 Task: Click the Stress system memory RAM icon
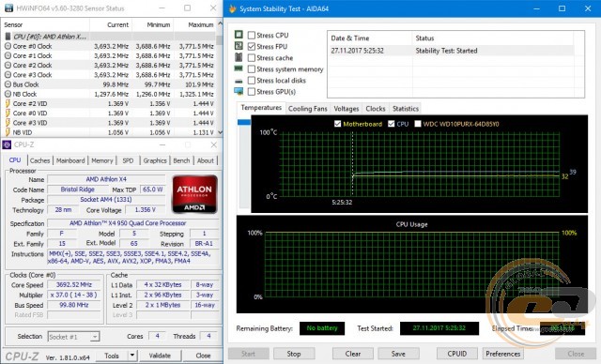click(239, 68)
